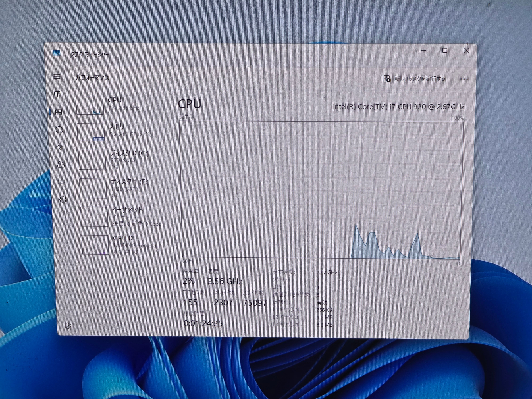Image resolution: width=532 pixels, height=399 pixels.
Task: Click Run new task button
Action: (414, 79)
